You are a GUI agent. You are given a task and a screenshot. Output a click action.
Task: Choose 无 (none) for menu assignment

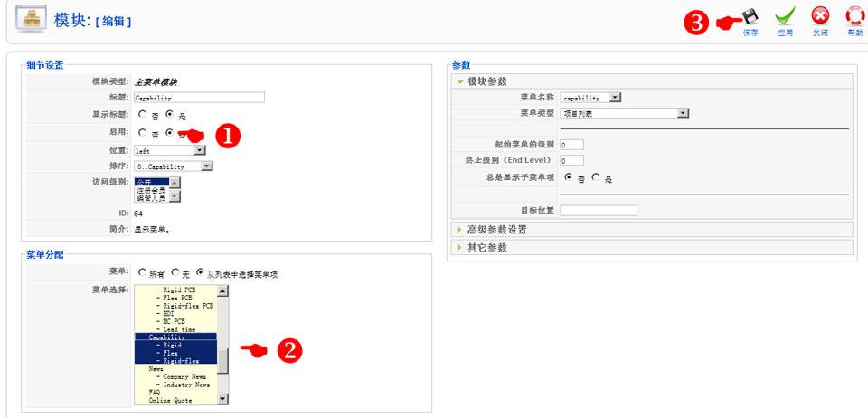click(175, 272)
